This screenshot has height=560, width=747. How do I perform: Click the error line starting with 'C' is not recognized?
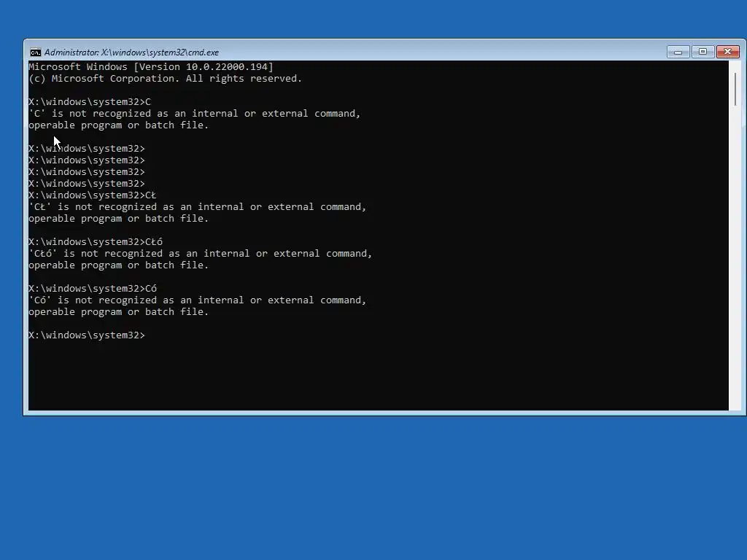(195, 113)
